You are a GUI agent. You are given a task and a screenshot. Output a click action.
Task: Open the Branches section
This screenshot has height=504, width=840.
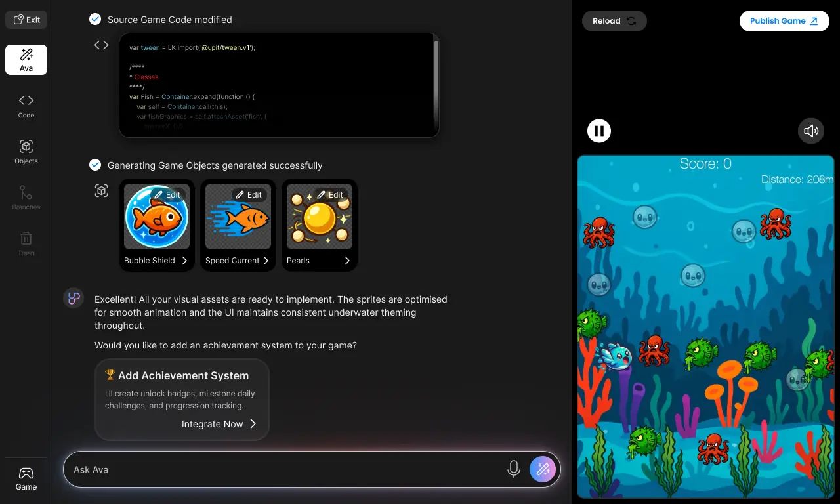point(26,198)
